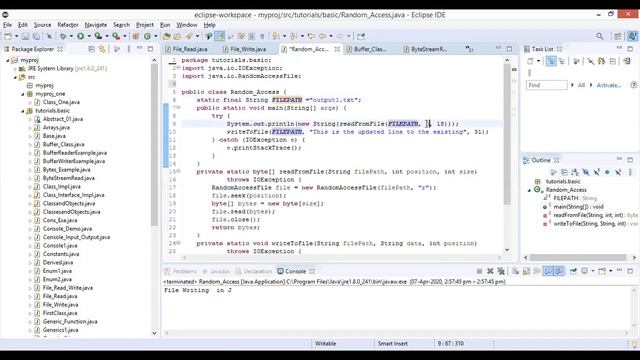Click the Task List help question icon
The width and height of the screenshot is (640, 360).
click(633, 85)
